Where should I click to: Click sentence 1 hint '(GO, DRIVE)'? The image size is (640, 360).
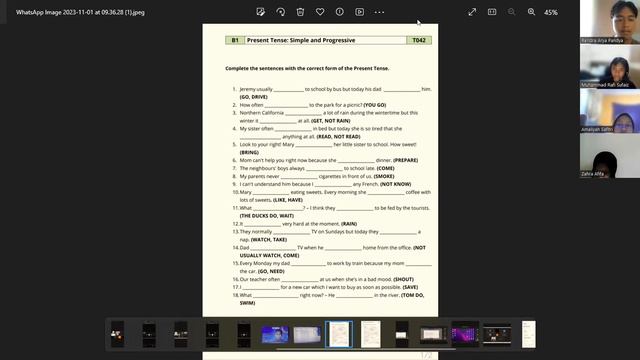253,97
